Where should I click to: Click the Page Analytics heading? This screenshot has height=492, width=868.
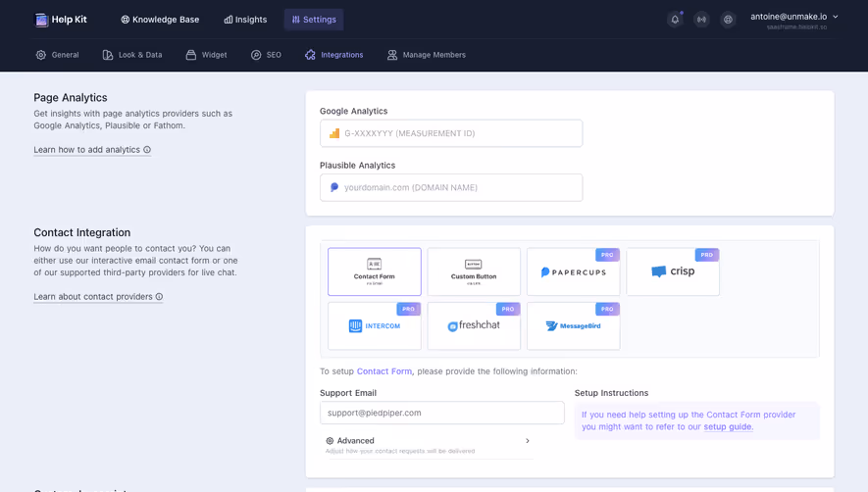[71, 97]
